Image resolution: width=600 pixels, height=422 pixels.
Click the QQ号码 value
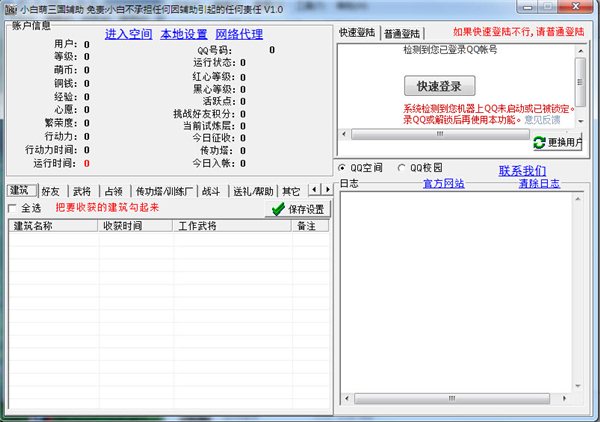[272, 50]
